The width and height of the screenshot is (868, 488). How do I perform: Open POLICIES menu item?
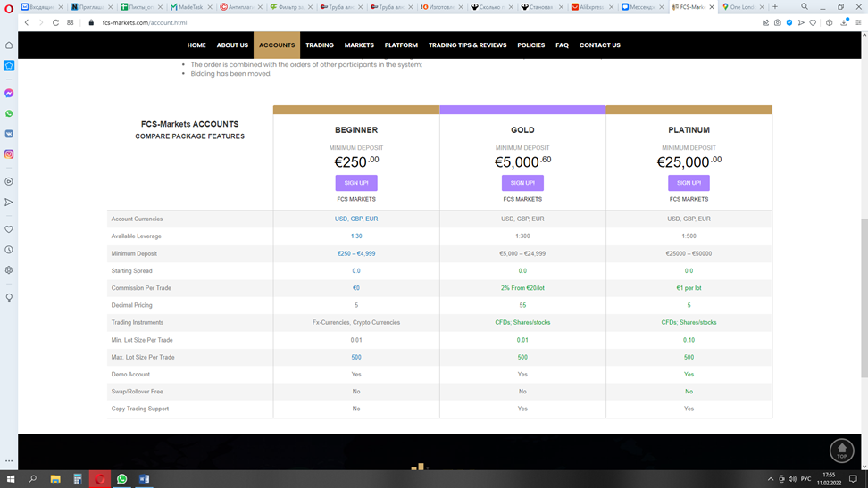530,45
